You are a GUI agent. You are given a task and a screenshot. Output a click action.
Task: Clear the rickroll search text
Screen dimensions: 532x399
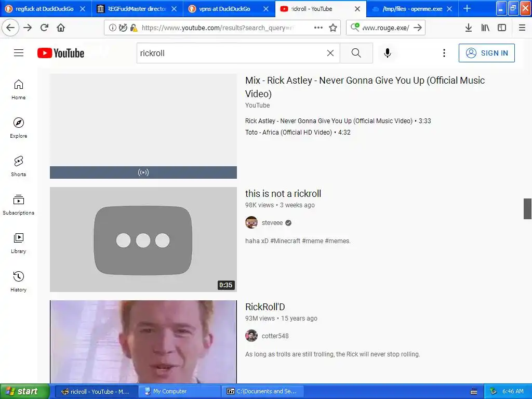(x=330, y=53)
